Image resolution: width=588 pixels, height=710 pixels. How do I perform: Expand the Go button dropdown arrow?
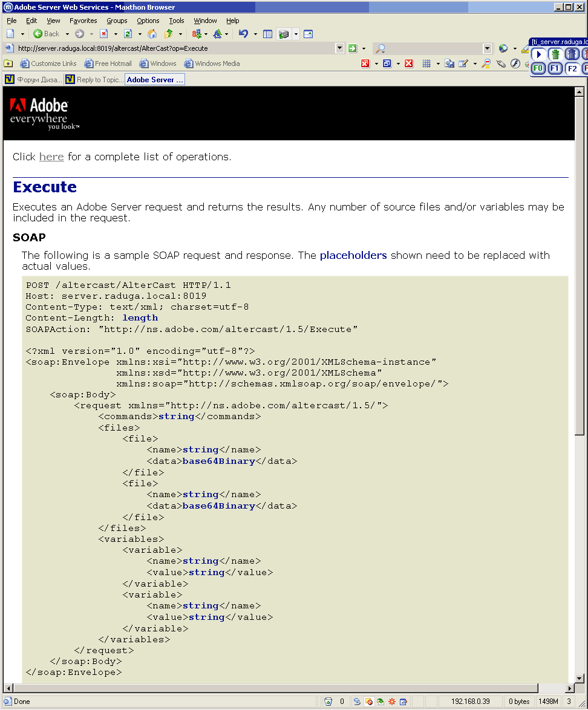point(364,48)
